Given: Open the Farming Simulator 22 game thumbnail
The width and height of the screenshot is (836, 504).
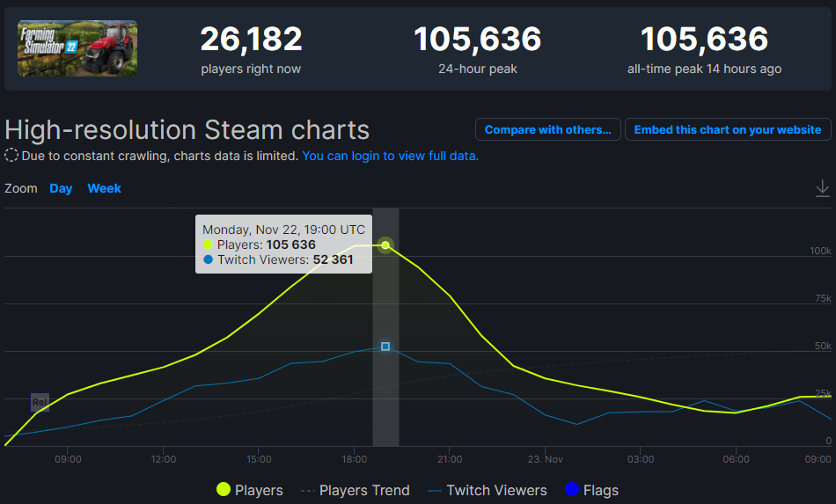Looking at the screenshot, I should coord(77,48).
